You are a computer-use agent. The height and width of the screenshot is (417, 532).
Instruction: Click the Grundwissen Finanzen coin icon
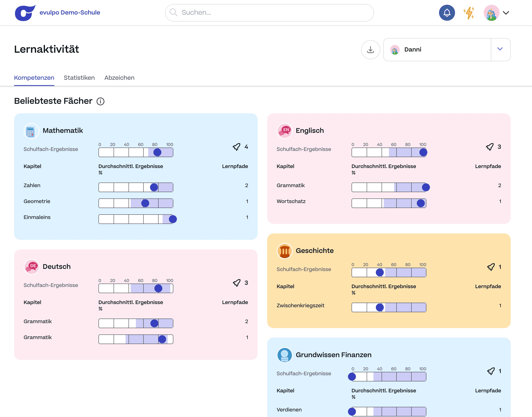pos(284,355)
